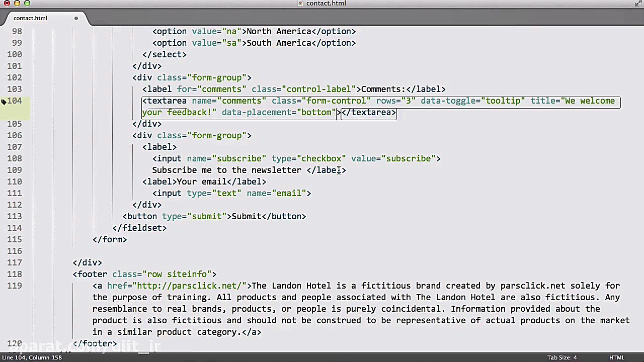Click the data-placement attribute name

tap(257, 112)
